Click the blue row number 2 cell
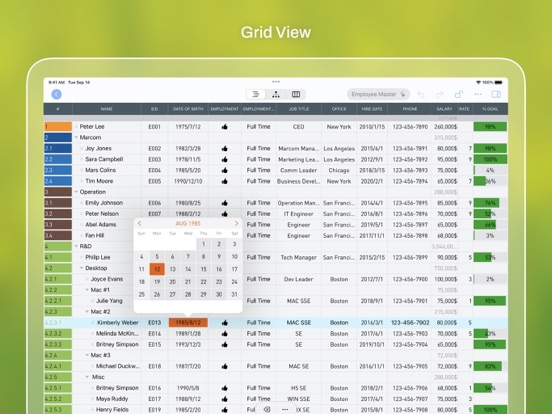Image resolution: width=552 pixels, height=414 pixels. click(58, 138)
